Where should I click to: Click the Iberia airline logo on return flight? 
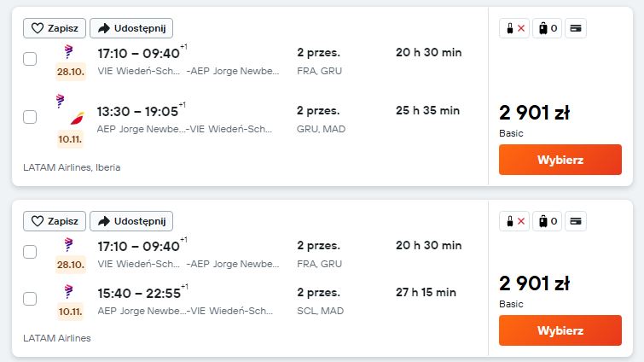tap(78, 119)
